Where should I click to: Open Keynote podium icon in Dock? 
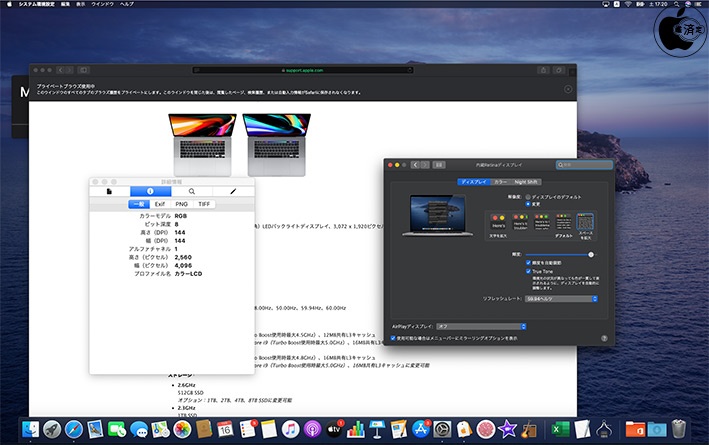click(x=377, y=429)
